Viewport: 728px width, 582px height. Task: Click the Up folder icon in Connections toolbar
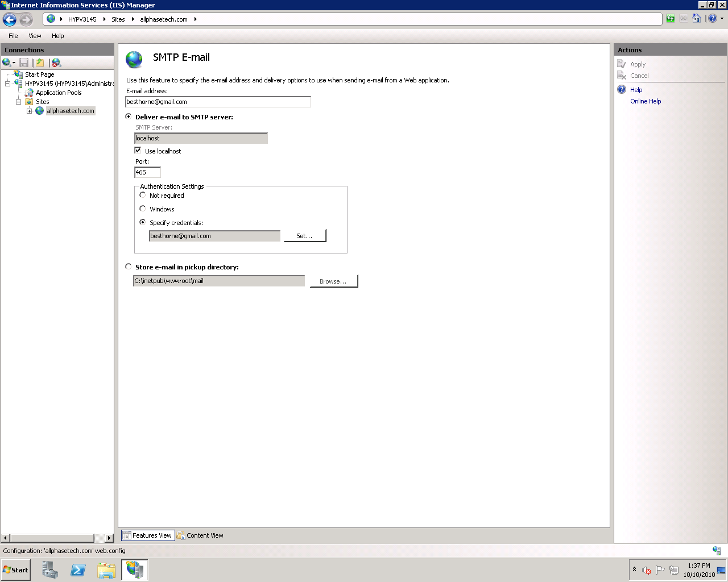[x=40, y=63]
